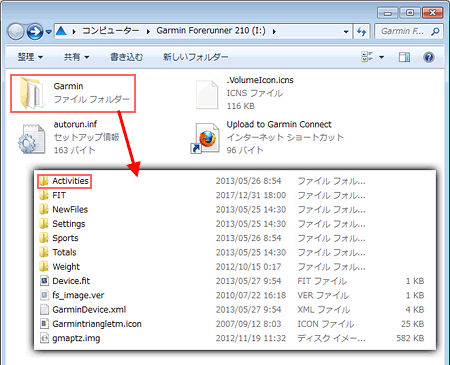Select the Device.fit file icon
Screen dimensions: 450x365
click(44, 281)
